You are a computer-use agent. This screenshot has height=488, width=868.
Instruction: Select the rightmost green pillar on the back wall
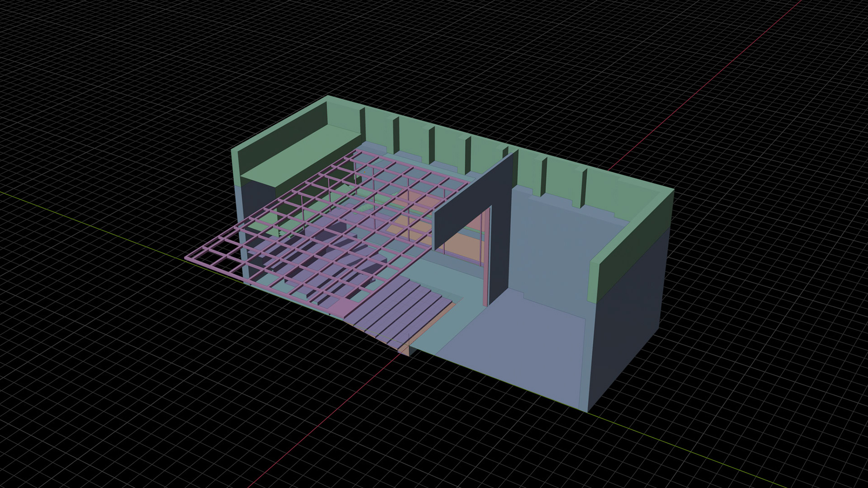pyautogui.click(x=583, y=188)
